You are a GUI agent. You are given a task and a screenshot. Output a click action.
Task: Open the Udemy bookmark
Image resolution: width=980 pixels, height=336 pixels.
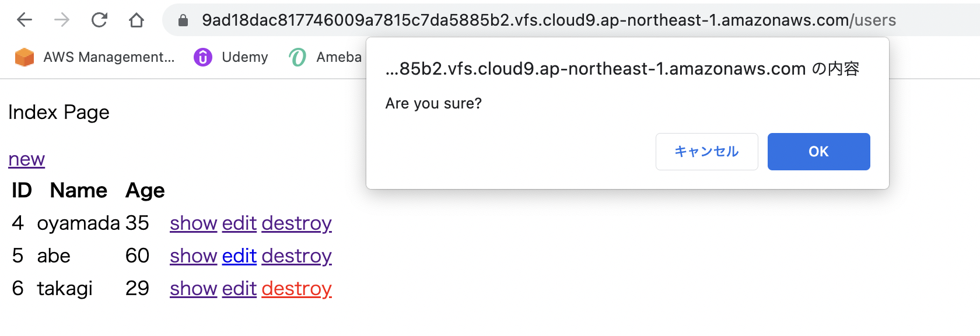pos(231,57)
